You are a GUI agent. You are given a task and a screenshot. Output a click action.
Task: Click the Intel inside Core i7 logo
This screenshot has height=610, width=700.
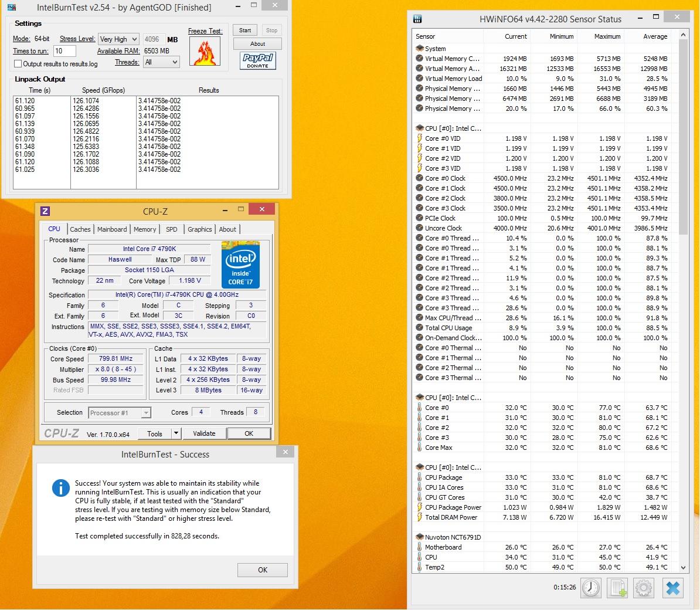pos(240,265)
